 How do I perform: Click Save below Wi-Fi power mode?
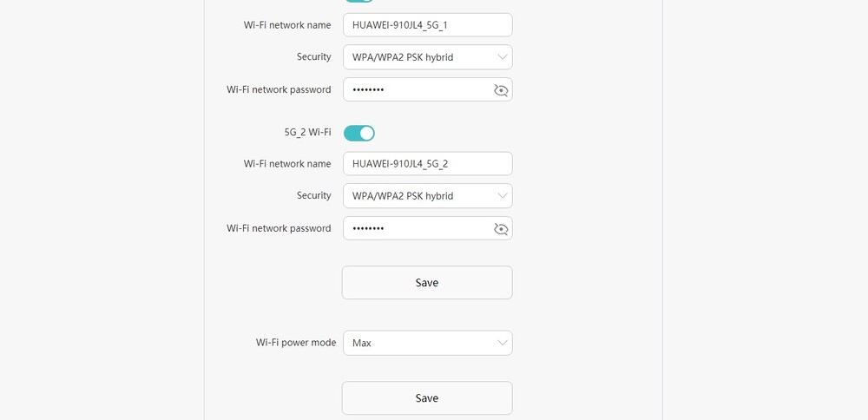click(x=427, y=397)
